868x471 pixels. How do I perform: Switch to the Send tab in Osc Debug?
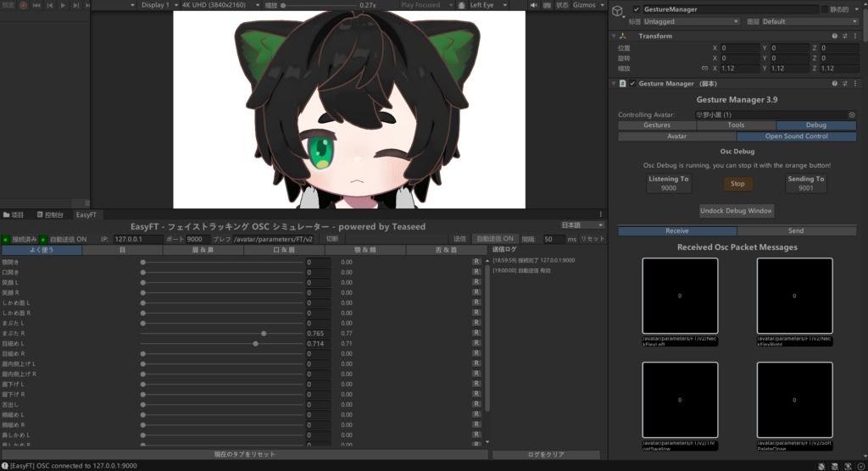(x=796, y=230)
